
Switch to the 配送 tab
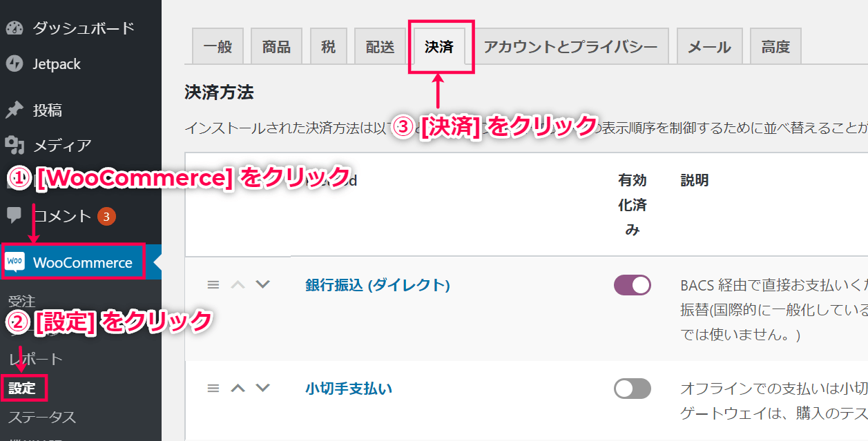point(380,47)
